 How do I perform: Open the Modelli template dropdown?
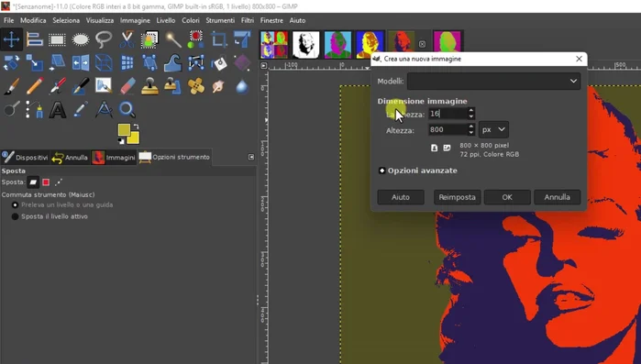tap(494, 82)
